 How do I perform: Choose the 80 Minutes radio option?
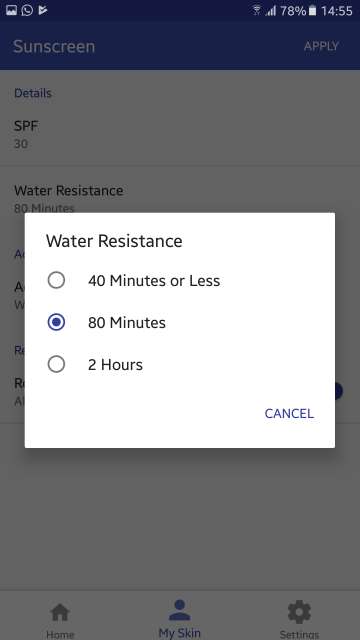click(56, 322)
